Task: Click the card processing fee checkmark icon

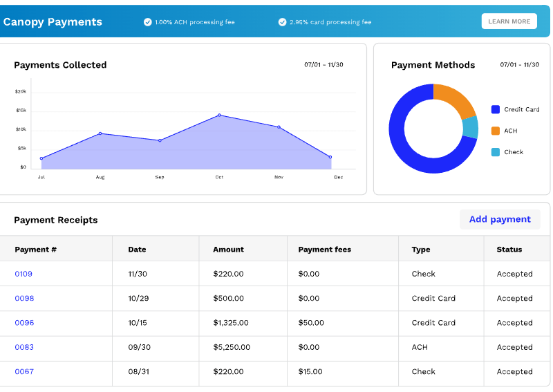Action: [x=282, y=22]
